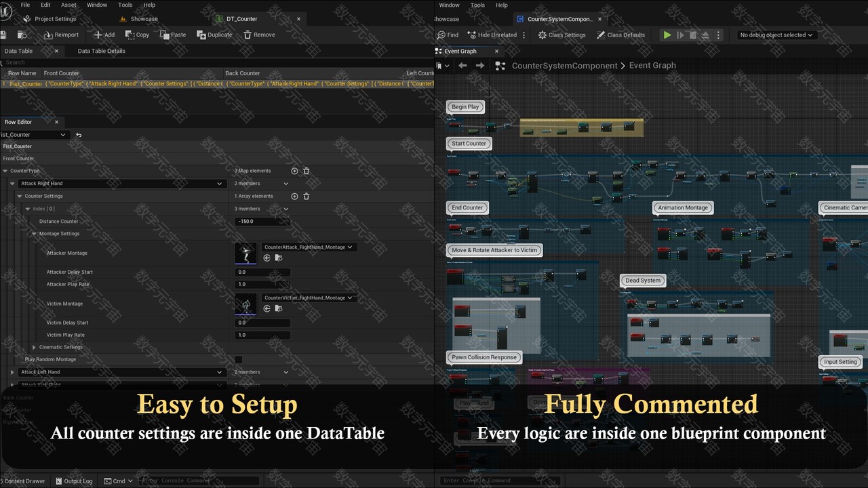This screenshot has height=488, width=868.
Task: Collapse the Montage Settings section
Action: 34,234
